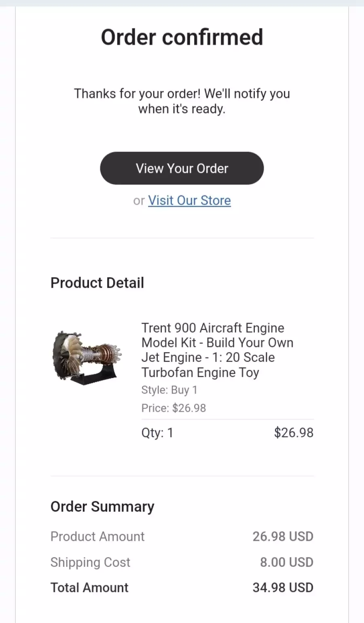This screenshot has width=364, height=623.
Task: Click the Thanks for your order message
Action: point(182,101)
